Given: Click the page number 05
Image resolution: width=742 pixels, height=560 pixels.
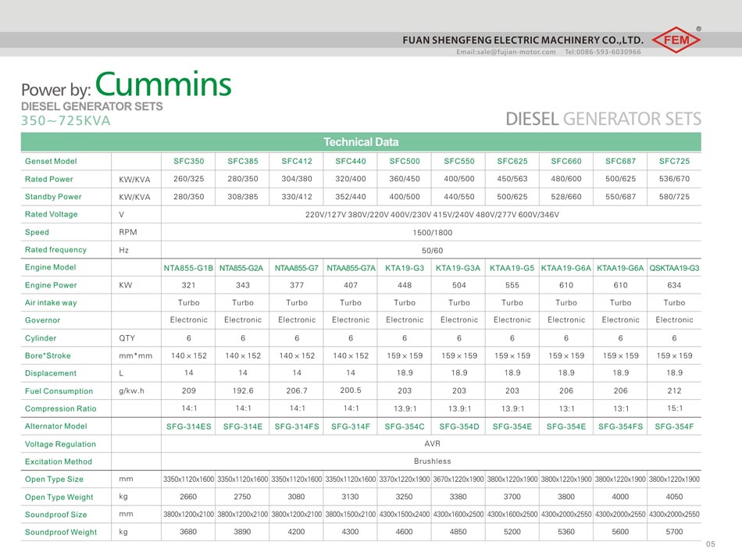Looking at the screenshot, I should (x=711, y=544).
